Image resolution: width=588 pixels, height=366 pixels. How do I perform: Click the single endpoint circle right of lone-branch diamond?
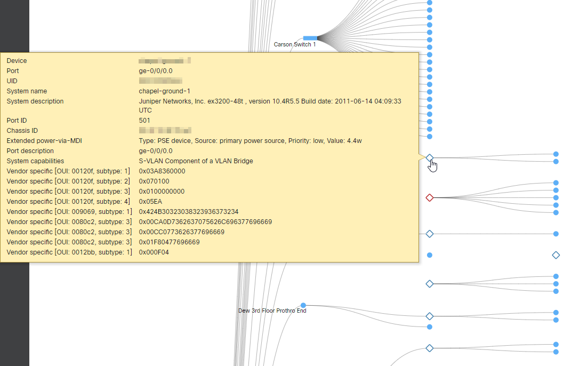(x=556, y=234)
